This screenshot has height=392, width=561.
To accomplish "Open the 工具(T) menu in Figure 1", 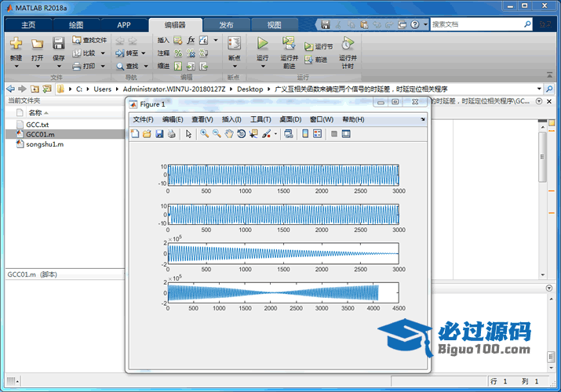I will tap(260, 119).
